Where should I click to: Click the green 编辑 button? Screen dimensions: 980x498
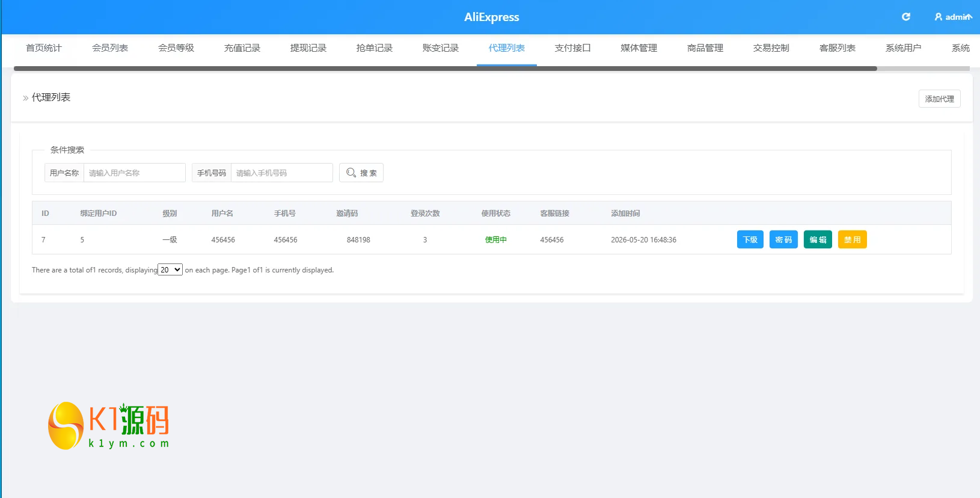818,239
